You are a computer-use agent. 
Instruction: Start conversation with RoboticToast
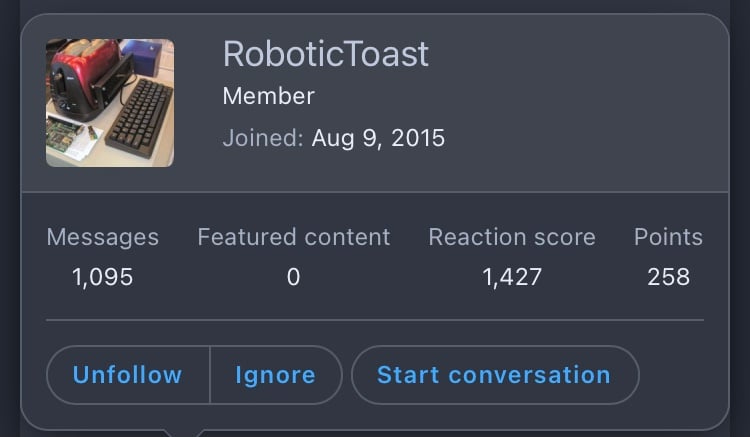(495, 375)
